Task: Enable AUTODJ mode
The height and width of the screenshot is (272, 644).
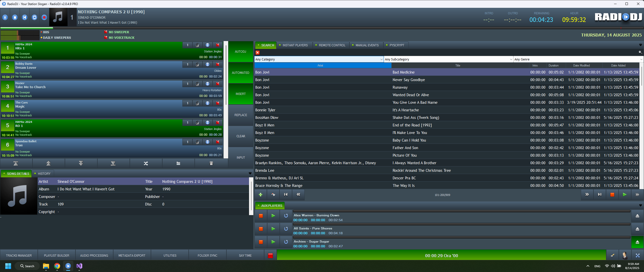Action: pos(240,51)
